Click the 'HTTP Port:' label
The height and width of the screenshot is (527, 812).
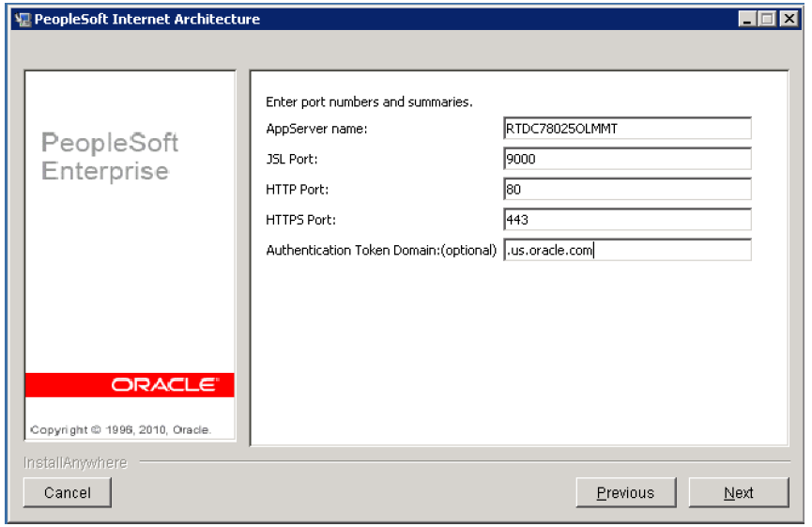[298, 190]
